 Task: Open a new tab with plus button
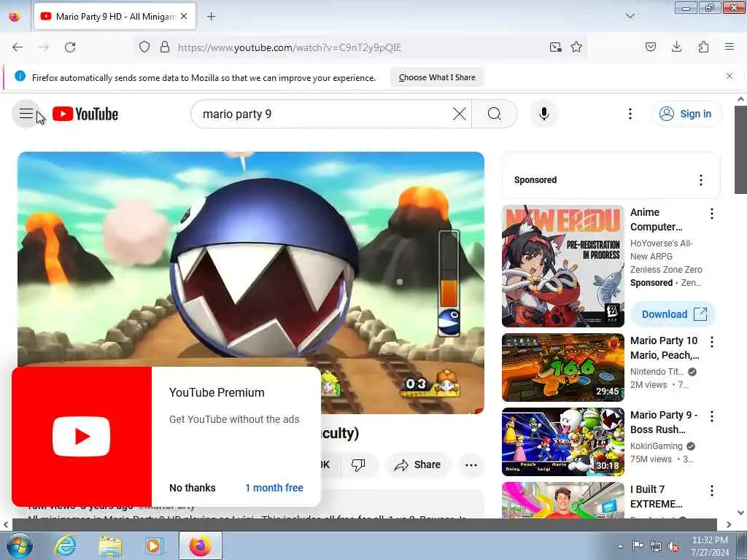[x=211, y=17]
